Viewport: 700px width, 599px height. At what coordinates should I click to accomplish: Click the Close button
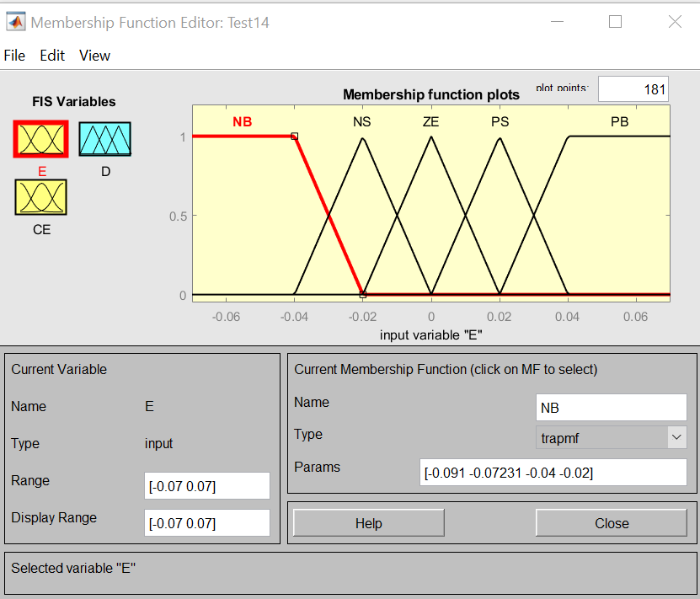(612, 522)
